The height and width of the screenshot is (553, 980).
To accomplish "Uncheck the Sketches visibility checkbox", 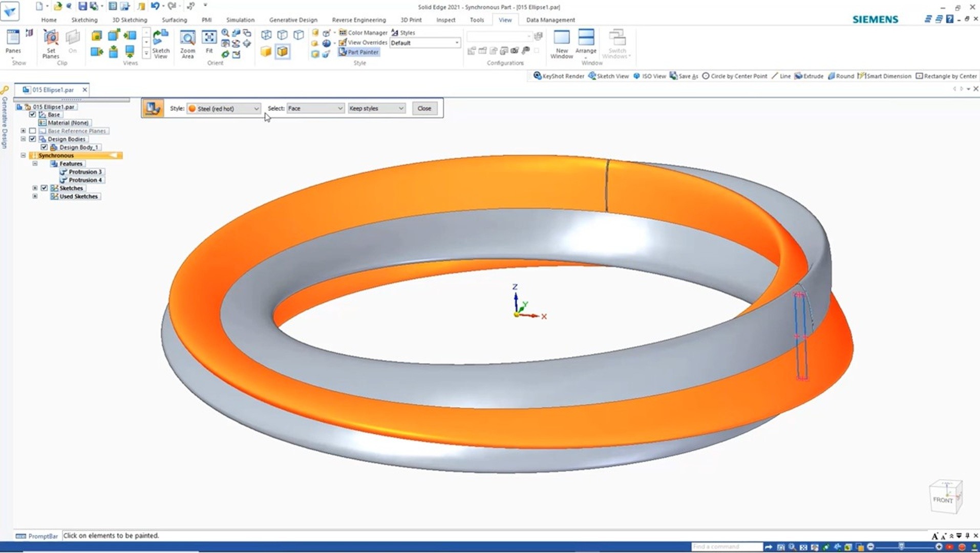I will tap(45, 188).
